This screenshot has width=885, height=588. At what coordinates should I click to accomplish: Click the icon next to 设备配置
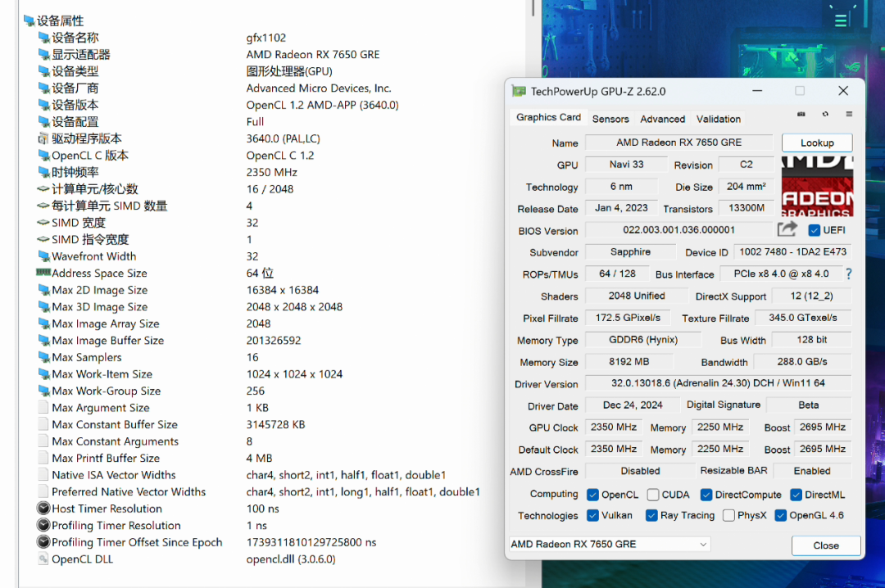pyautogui.click(x=43, y=122)
